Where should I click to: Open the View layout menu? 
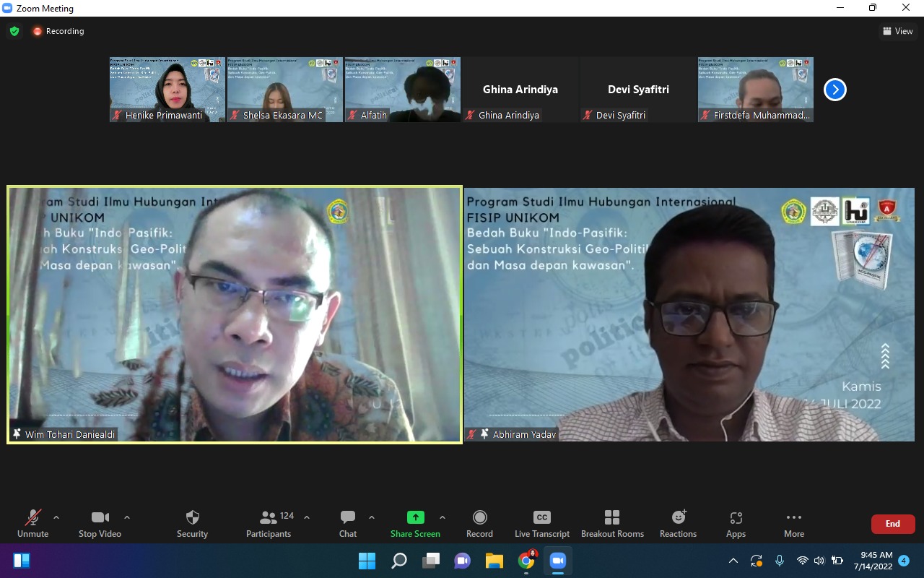click(x=898, y=31)
